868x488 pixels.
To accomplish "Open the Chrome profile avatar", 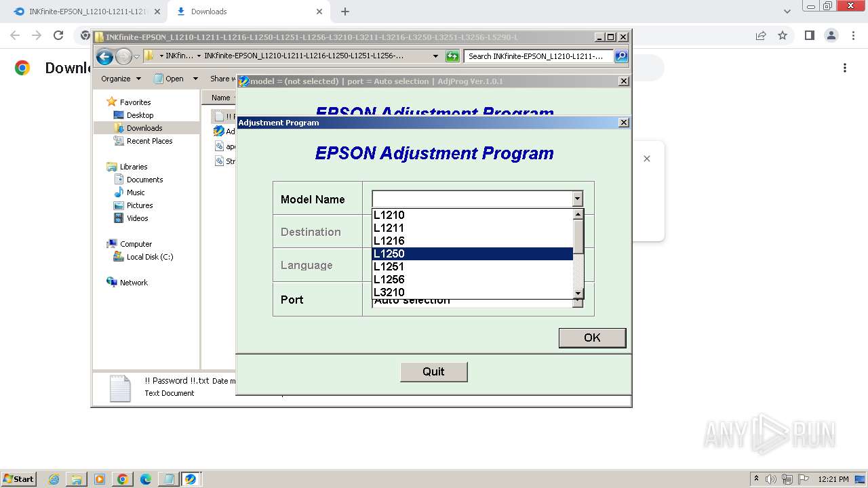I will (831, 35).
